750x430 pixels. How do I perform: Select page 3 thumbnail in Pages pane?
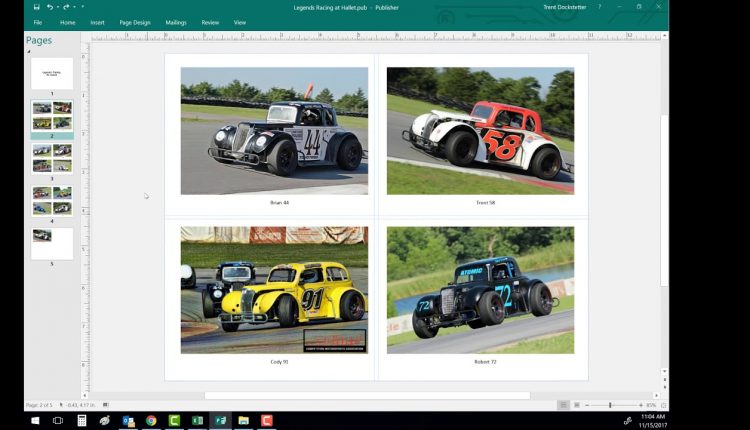pyautogui.click(x=52, y=158)
